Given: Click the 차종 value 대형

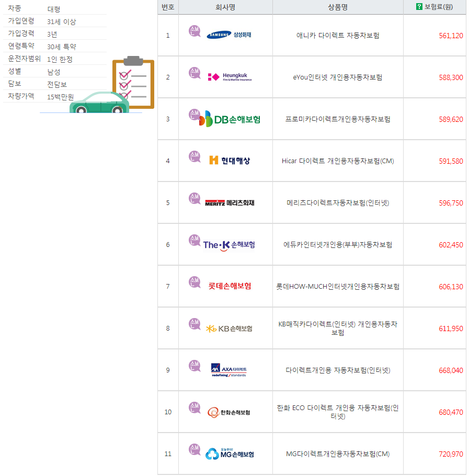Looking at the screenshot, I should [54, 9].
